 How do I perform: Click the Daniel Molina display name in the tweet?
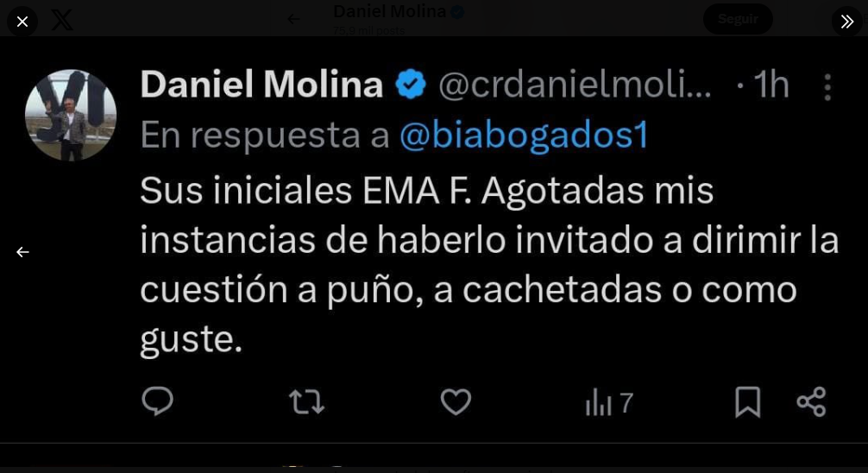[x=261, y=85]
